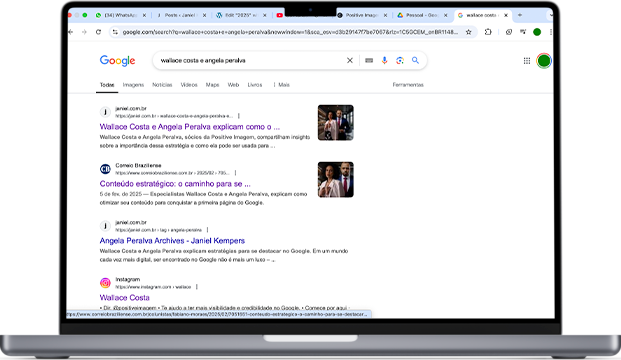Screen dimensions: 621x360
Task: Open the Chrome profile green avatar in toolbar
Action: [x=537, y=32]
